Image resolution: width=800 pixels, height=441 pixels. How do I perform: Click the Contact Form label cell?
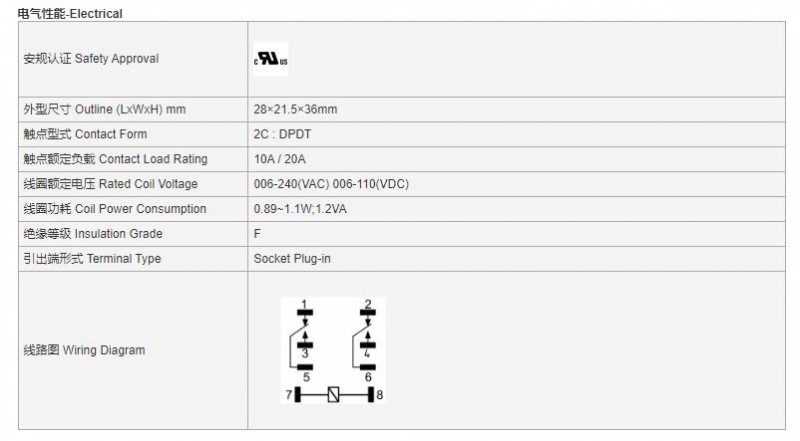pos(133,134)
